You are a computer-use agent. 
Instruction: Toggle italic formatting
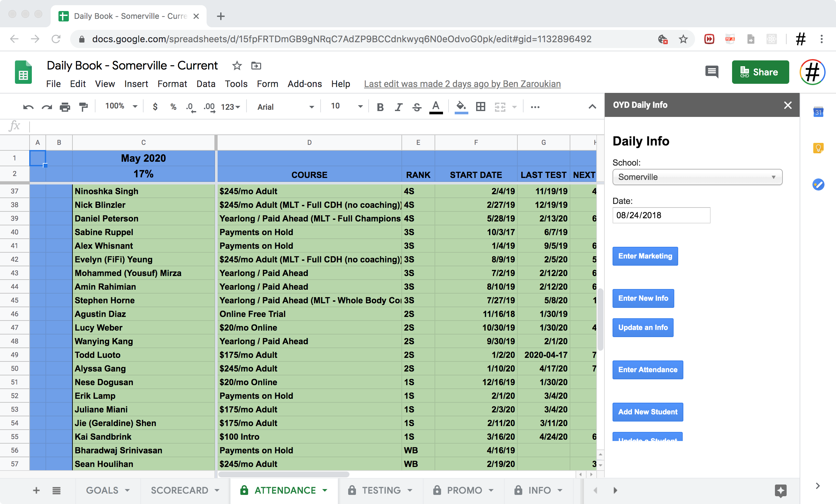pos(398,107)
